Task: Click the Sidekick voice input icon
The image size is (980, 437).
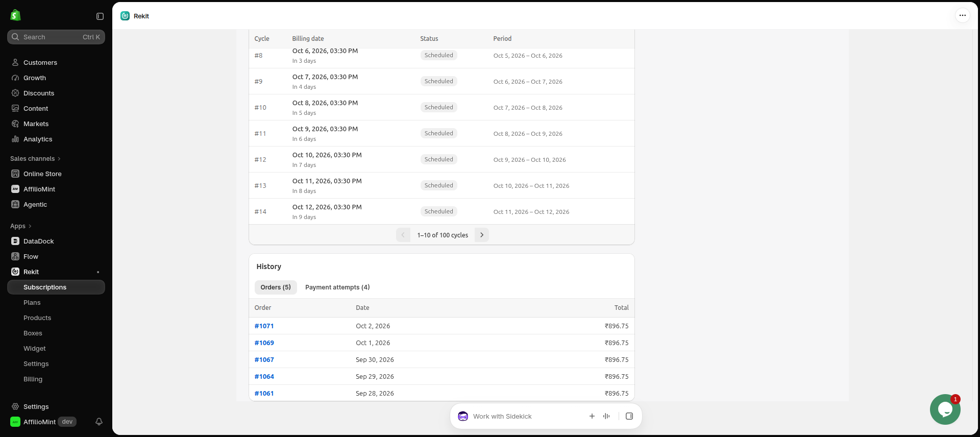Action: (x=606, y=416)
